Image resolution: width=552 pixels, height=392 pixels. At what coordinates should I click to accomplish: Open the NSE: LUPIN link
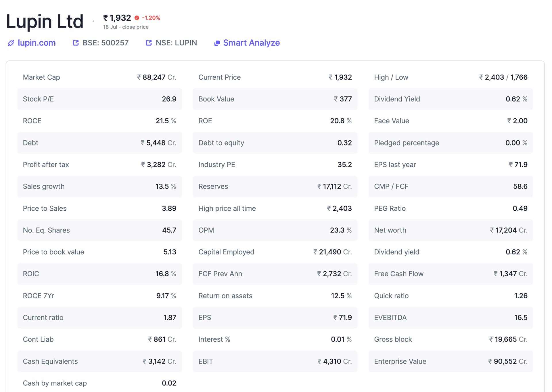(176, 43)
